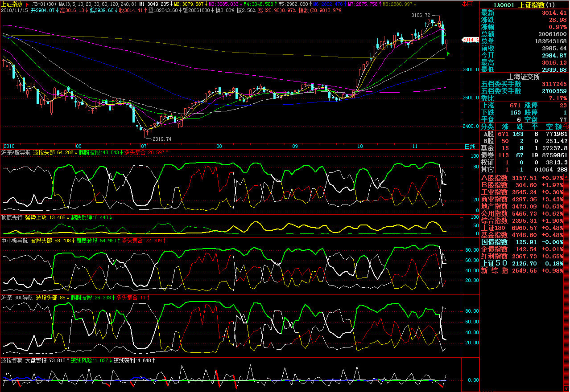Select the 沪深 300导航 indicator title
This screenshot has height=392, width=570.
pos(17,298)
